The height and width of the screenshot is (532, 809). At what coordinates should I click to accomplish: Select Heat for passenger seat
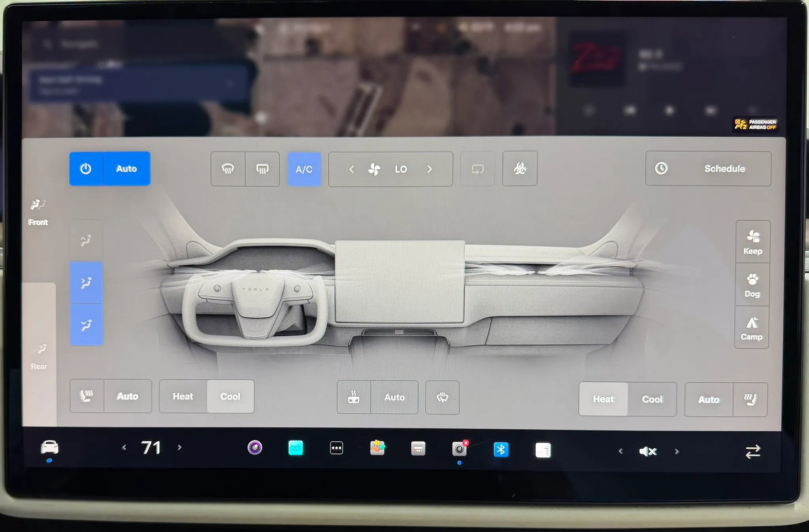pyautogui.click(x=604, y=399)
